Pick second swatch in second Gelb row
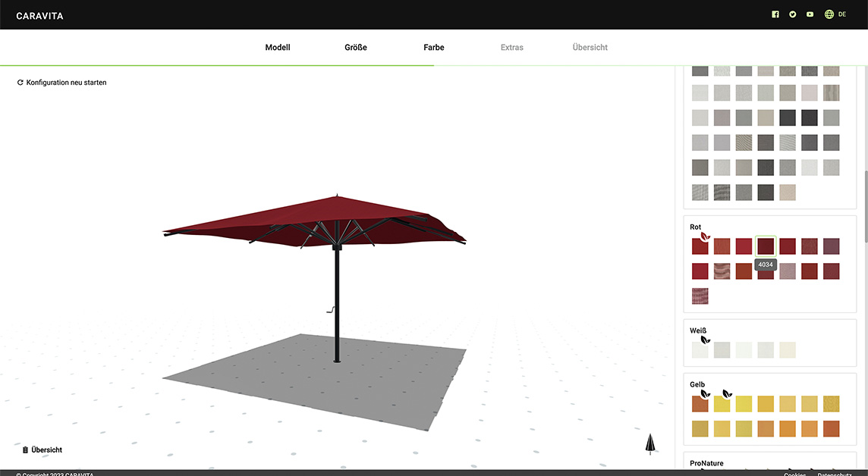The height and width of the screenshot is (476, 868). pyautogui.click(x=722, y=428)
